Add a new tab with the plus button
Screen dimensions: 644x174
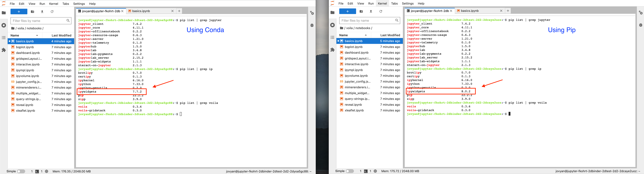[179, 11]
